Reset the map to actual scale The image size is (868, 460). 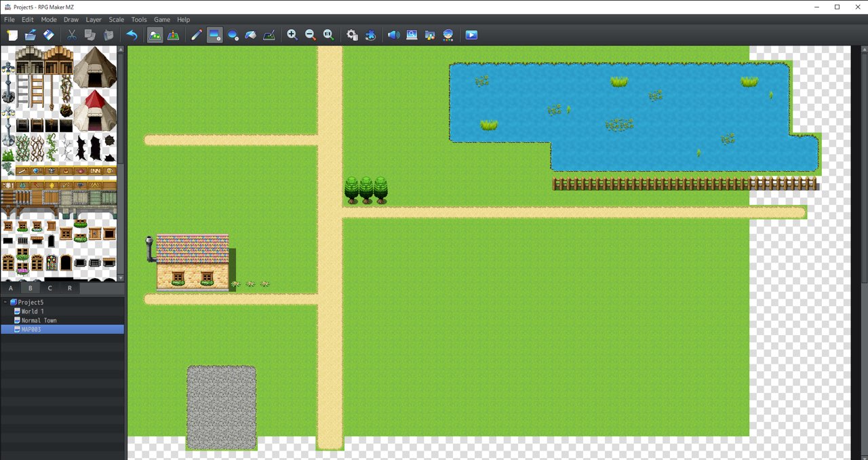tap(328, 35)
